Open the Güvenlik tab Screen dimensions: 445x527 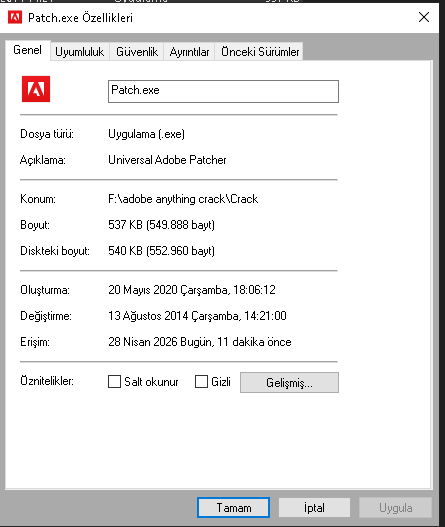137,52
